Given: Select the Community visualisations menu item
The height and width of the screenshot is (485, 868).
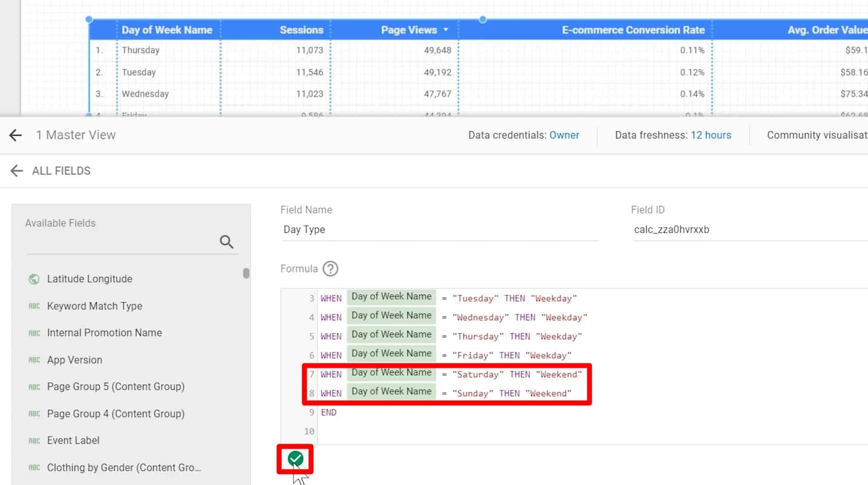Looking at the screenshot, I should [816, 135].
